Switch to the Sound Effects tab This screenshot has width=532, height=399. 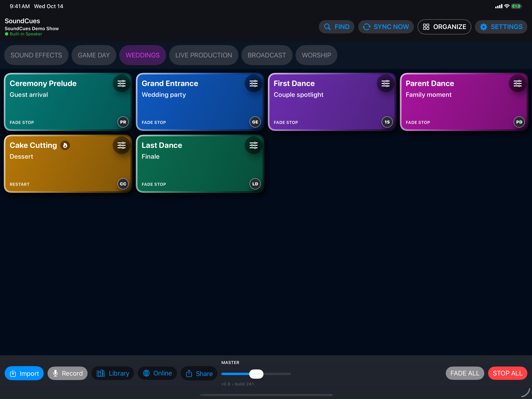point(36,55)
